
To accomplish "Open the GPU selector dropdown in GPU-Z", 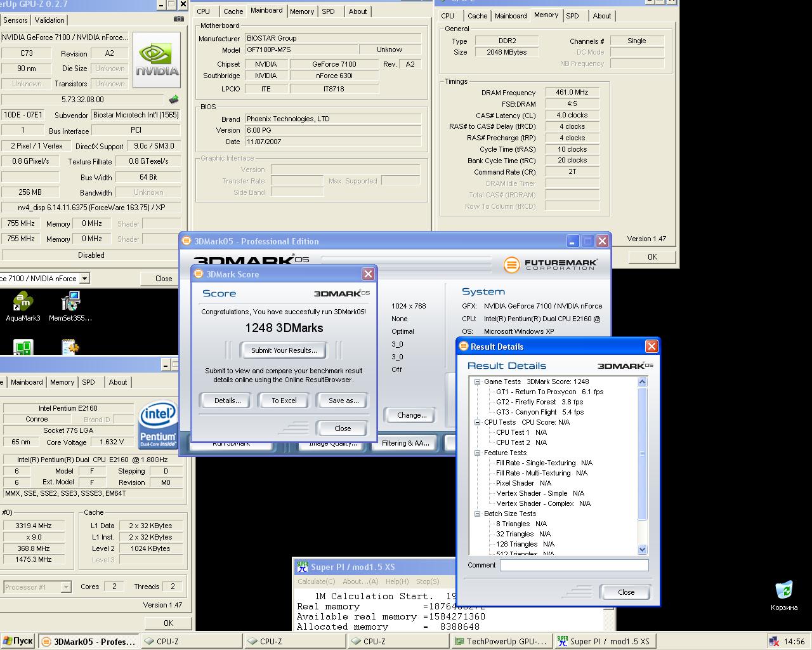I will coord(84,278).
